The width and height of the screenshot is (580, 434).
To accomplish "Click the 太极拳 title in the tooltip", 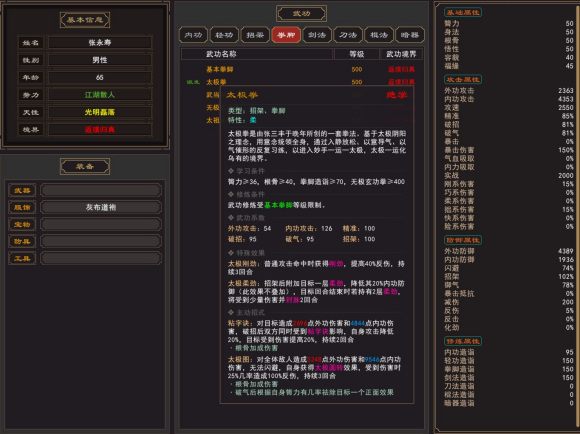I will click(242, 95).
